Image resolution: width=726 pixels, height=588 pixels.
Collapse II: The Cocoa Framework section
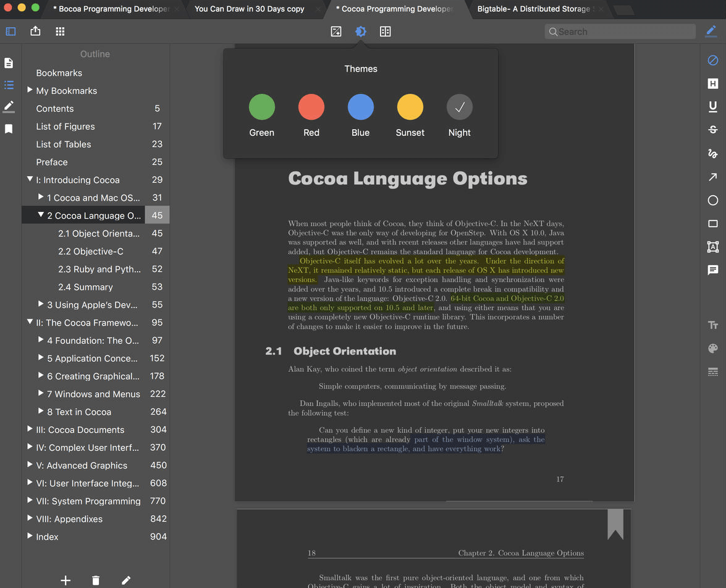coord(30,322)
